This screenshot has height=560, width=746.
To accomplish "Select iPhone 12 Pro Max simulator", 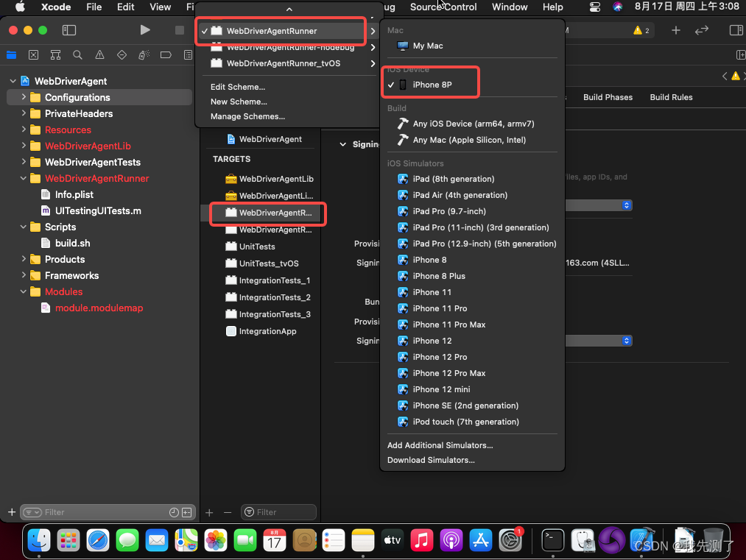I will [x=451, y=373].
